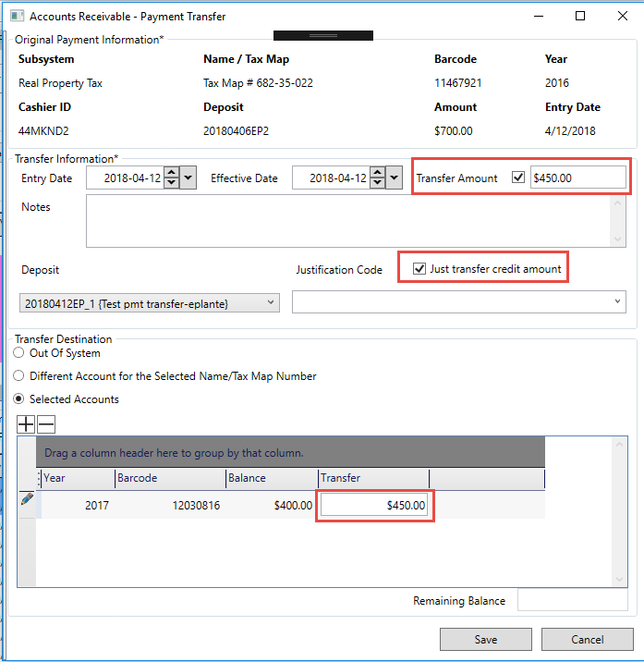
Task: Select Different Account for Selected Name option
Action: [x=18, y=376]
